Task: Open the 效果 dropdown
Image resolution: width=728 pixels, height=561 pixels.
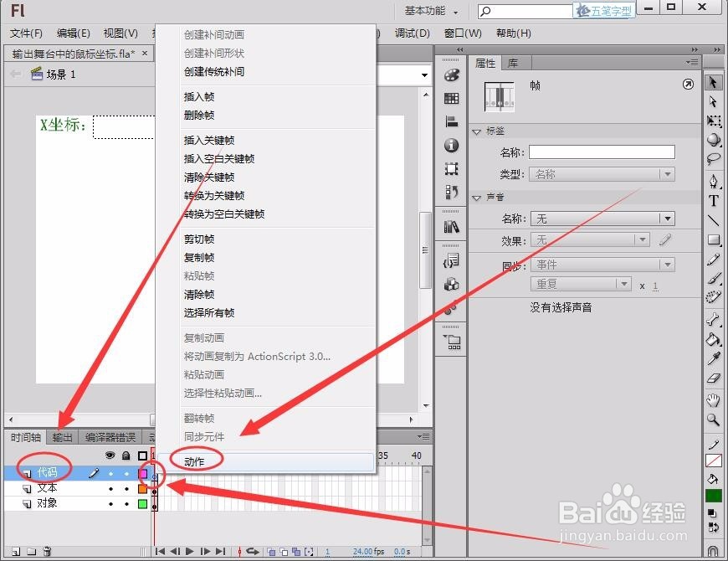Action: coord(589,239)
